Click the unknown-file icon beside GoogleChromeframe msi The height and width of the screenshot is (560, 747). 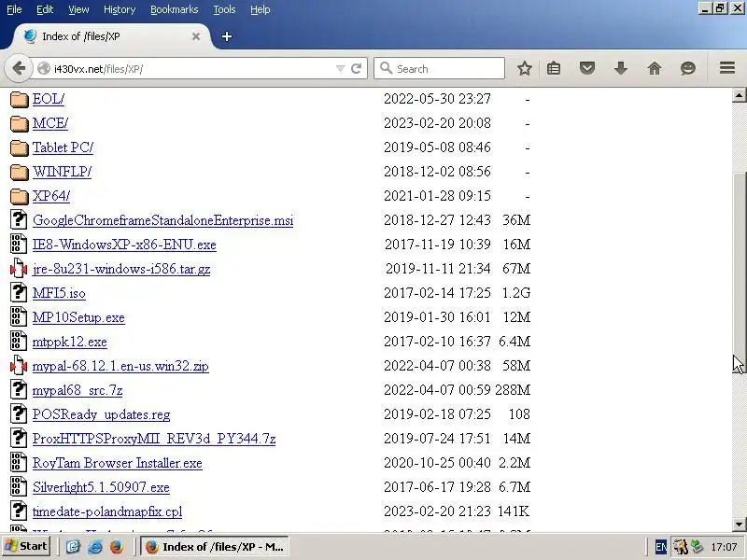(x=19, y=219)
